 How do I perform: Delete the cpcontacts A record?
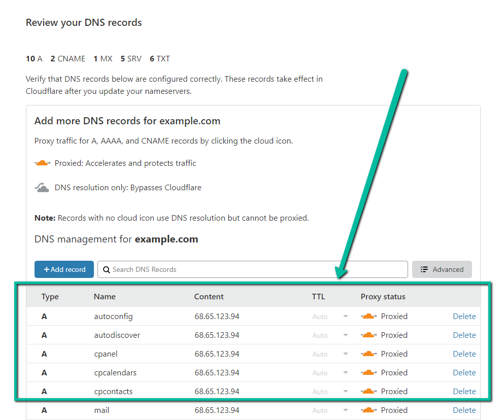click(x=464, y=391)
